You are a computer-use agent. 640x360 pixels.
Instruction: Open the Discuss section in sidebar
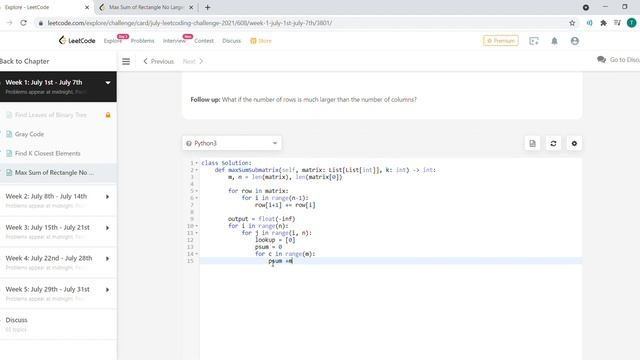point(16,320)
